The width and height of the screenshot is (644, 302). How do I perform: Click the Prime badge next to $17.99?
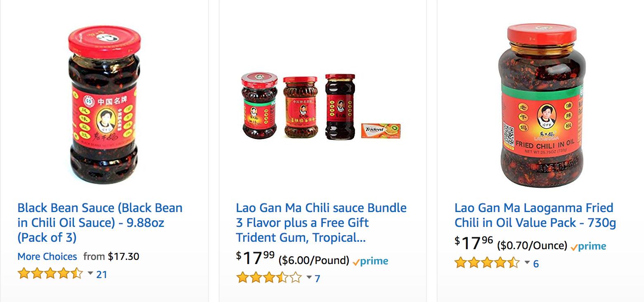pyautogui.click(x=370, y=261)
